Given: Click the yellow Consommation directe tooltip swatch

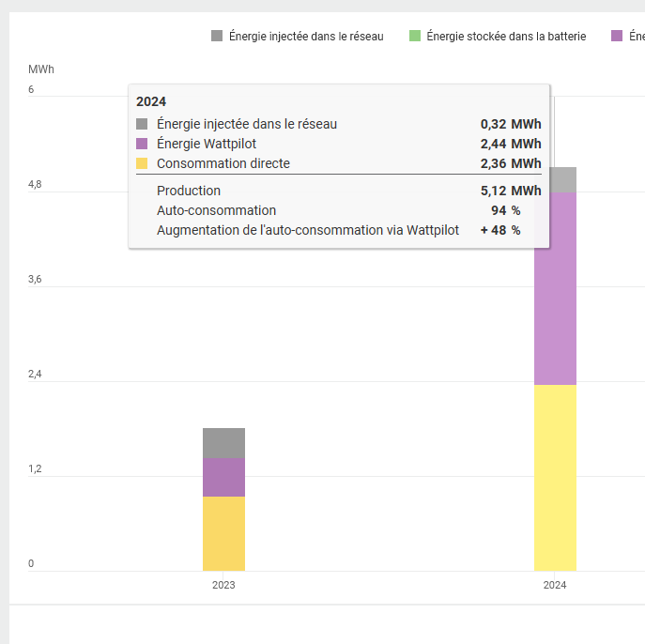Looking at the screenshot, I should coord(143,163).
